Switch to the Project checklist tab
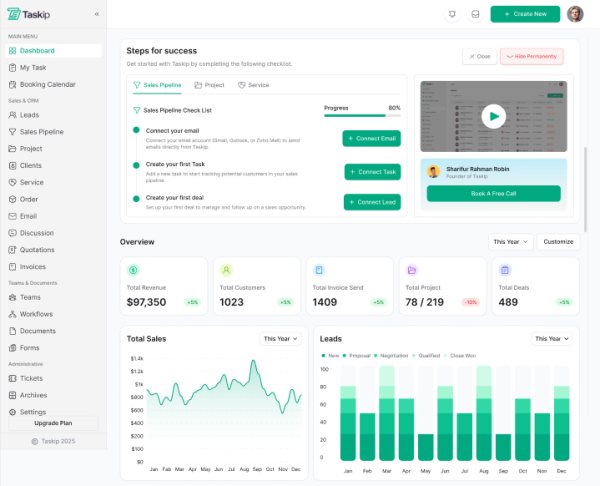 (209, 85)
